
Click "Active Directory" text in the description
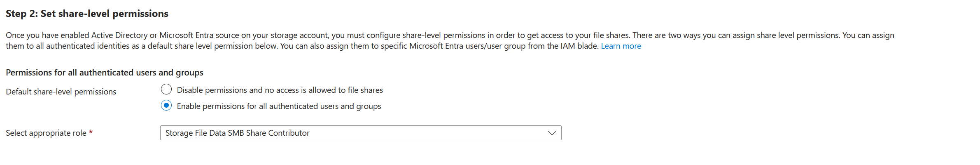point(119,35)
